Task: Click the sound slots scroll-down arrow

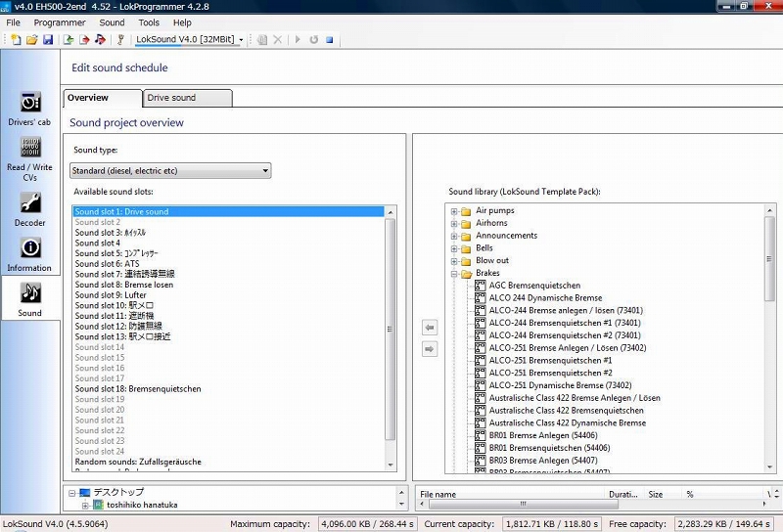Action: (391, 465)
